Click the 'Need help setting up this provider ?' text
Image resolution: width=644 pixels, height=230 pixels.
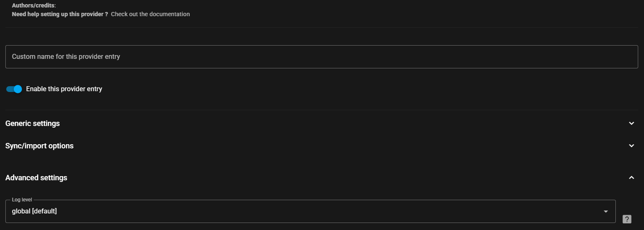pyautogui.click(x=60, y=14)
